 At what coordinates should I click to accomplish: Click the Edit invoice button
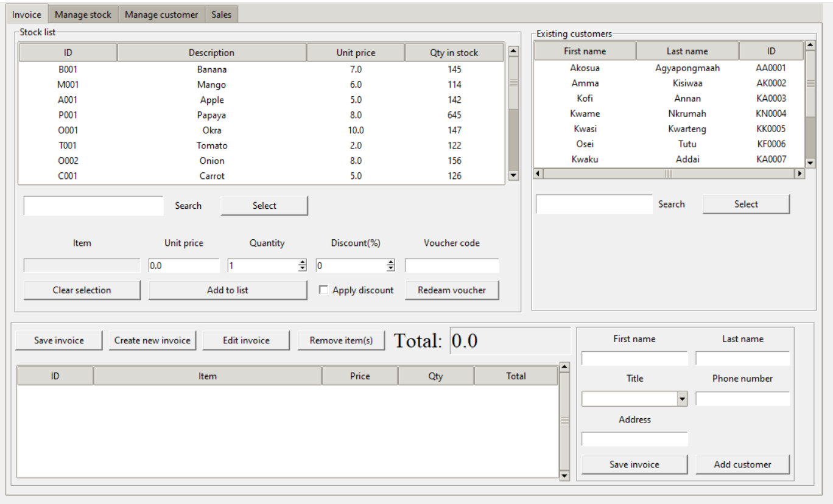(x=246, y=340)
